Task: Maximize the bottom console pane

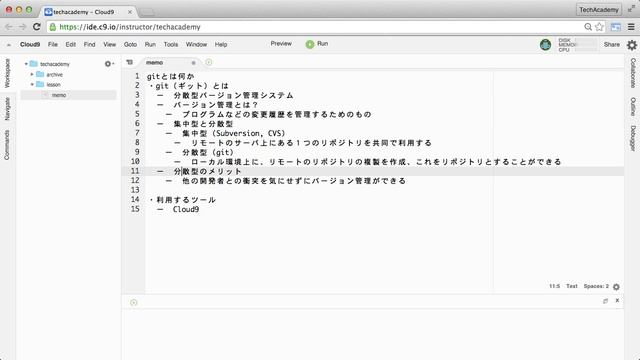Action: (605, 301)
